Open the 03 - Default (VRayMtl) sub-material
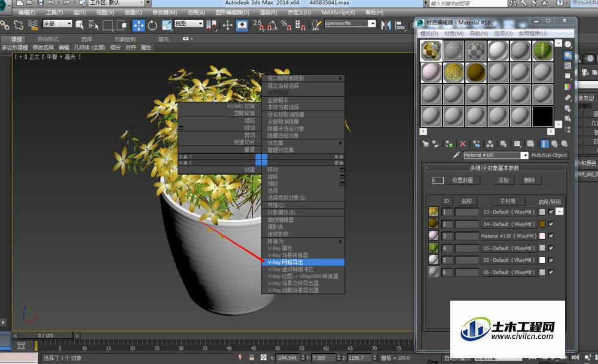Viewport: 598px width, 364px height. point(509,212)
